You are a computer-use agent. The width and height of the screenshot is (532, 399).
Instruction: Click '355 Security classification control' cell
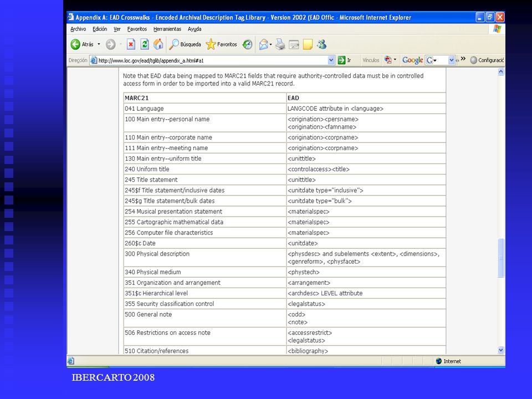(x=205, y=304)
